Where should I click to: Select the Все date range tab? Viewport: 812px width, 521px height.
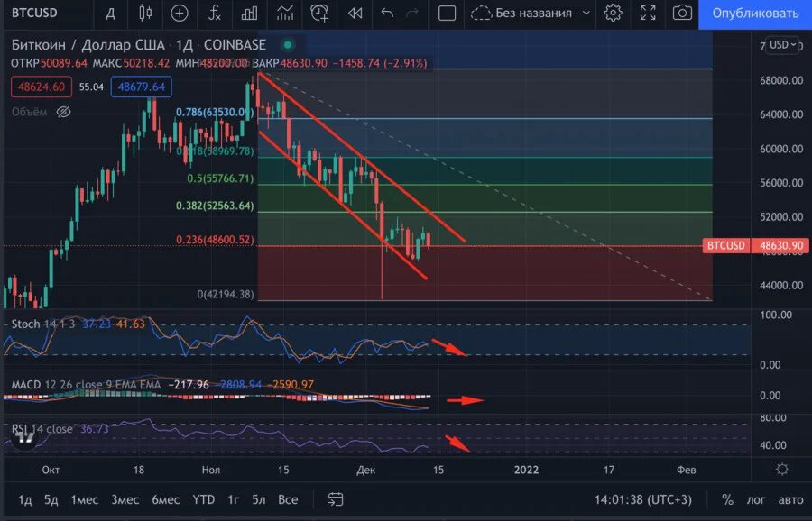point(287,498)
